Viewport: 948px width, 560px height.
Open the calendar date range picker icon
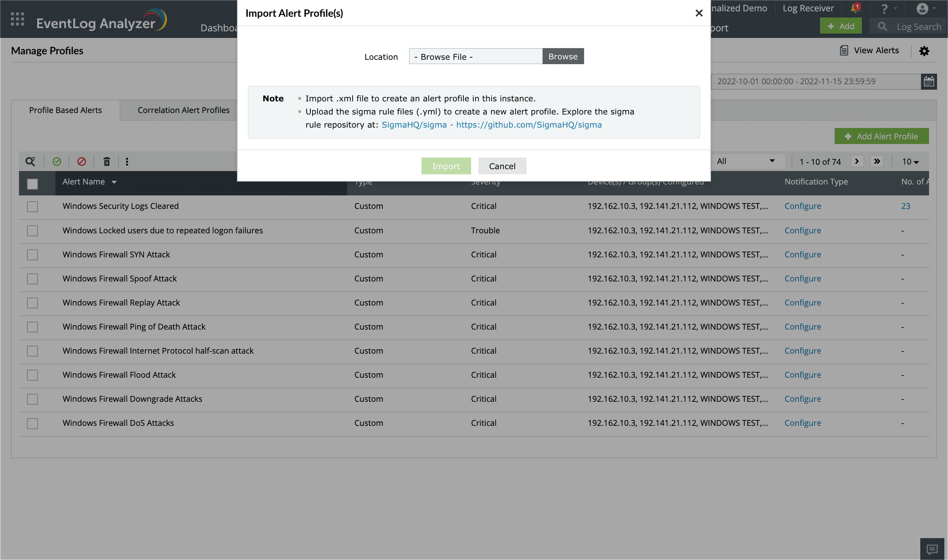point(929,82)
